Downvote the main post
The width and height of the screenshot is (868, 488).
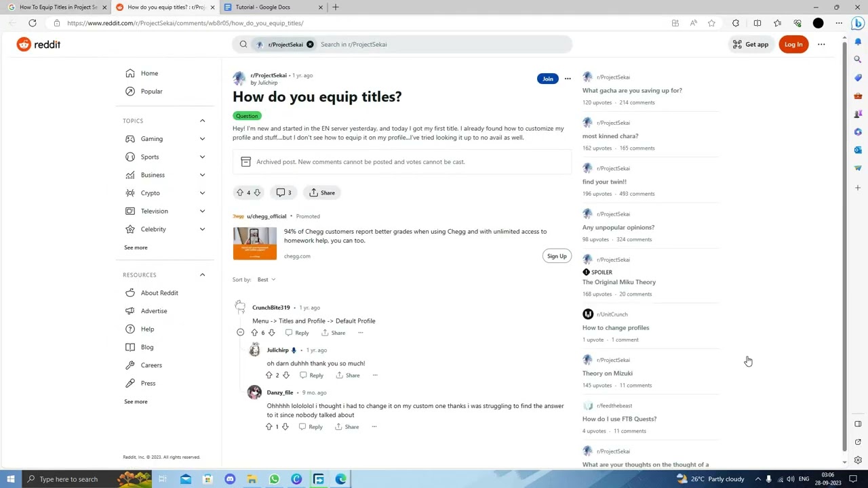[x=257, y=192]
